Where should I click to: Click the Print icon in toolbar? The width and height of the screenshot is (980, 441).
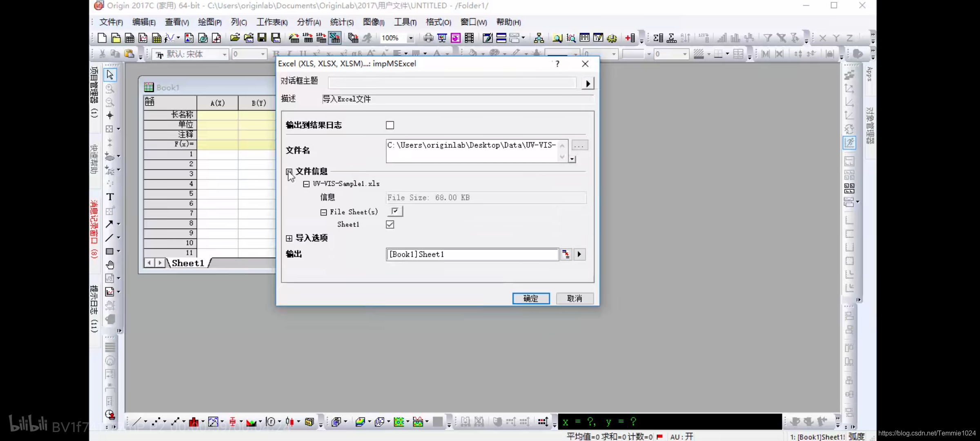428,38
